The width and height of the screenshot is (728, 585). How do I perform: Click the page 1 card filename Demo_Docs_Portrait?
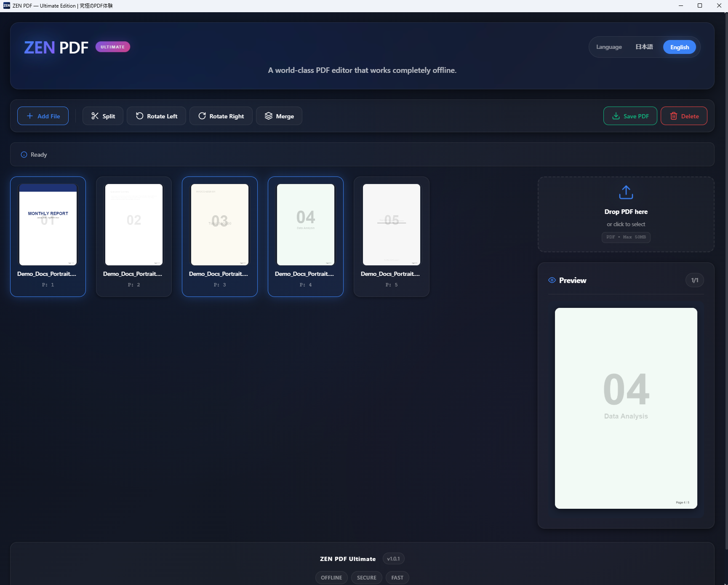[x=47, y=274]
